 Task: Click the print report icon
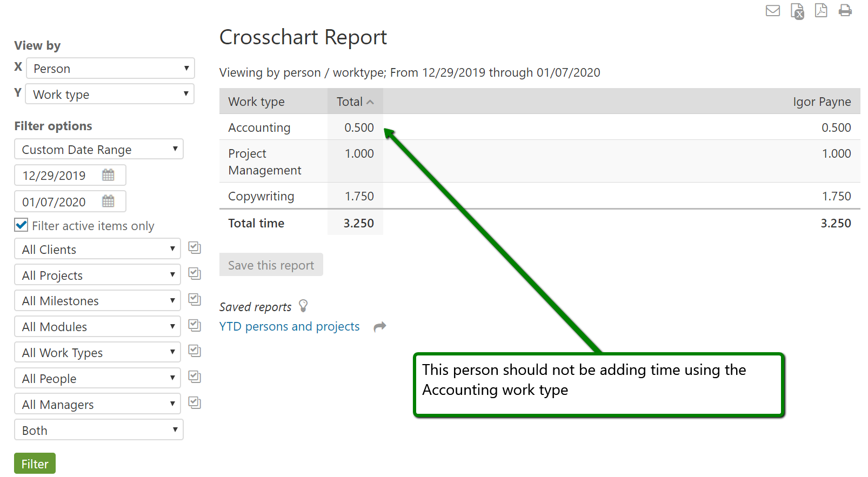pos(845,11)
